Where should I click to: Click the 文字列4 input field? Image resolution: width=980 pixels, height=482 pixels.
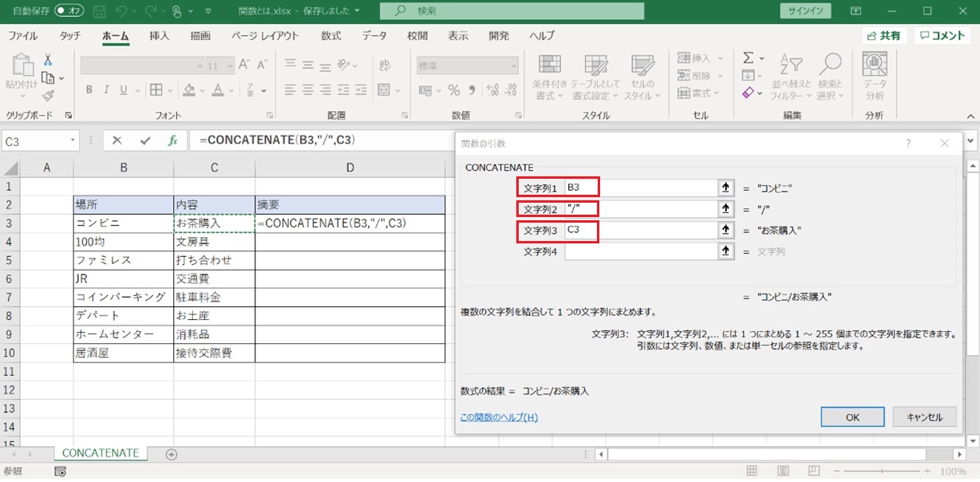coord(641,251)
